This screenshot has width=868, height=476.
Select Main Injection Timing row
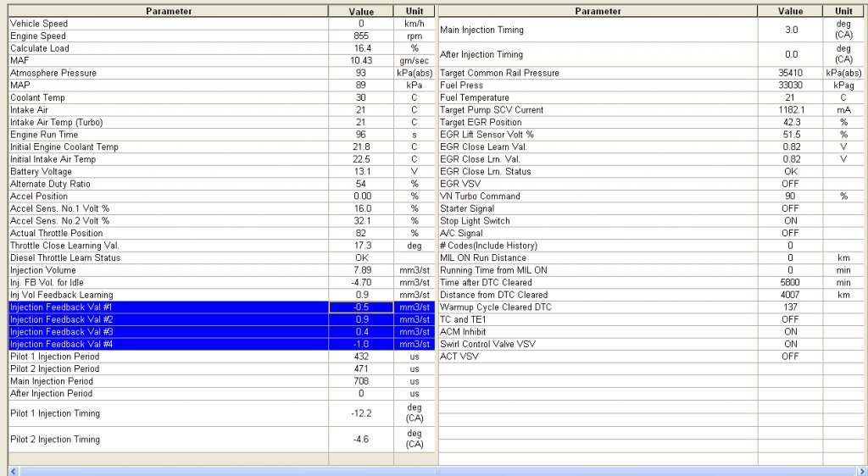[652, 30]
